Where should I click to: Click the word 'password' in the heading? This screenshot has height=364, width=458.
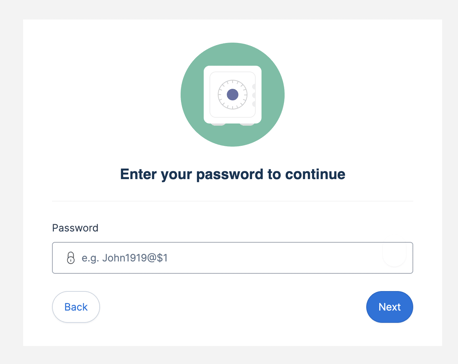(x=230, y=175)
